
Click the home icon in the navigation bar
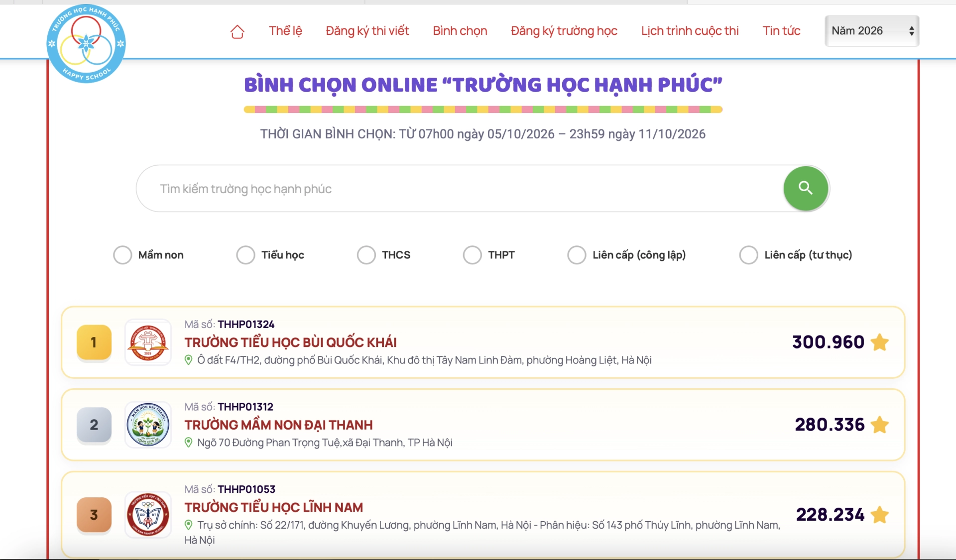coord(238,31)
